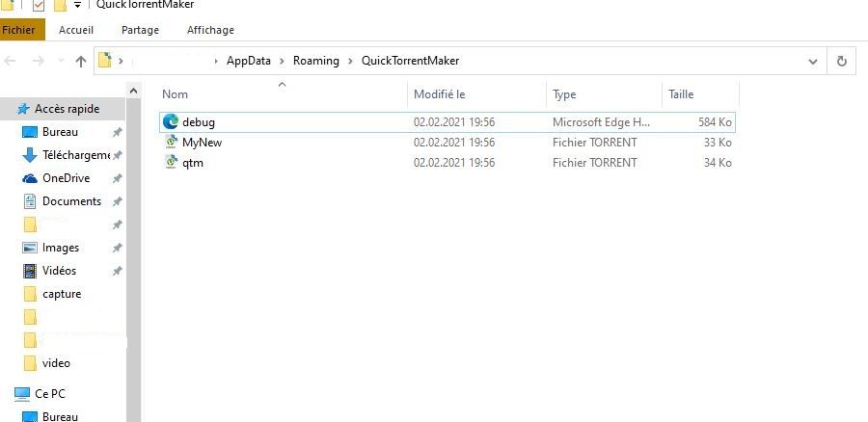Click the refresh button beside address bar

click(x=841, y=61)
